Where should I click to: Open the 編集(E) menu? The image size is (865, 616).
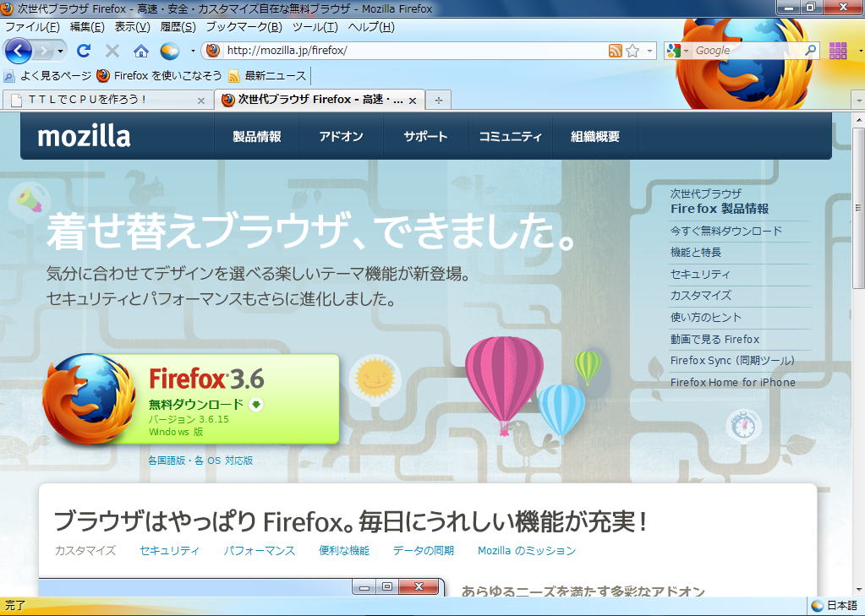tap(87, 27)
